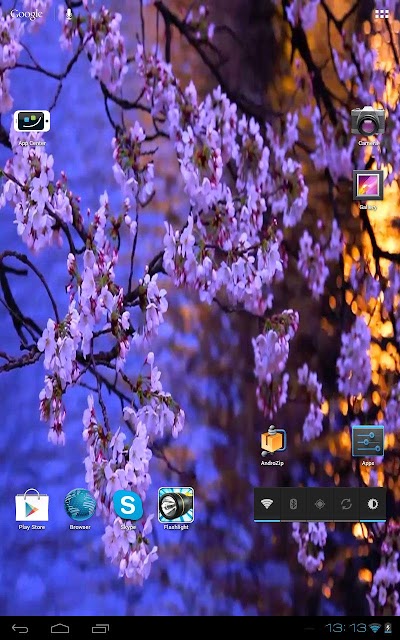Open the all apps drawer grid
Image resolution: width=400 pixels, height=640 pixels.
pos(382,14)
